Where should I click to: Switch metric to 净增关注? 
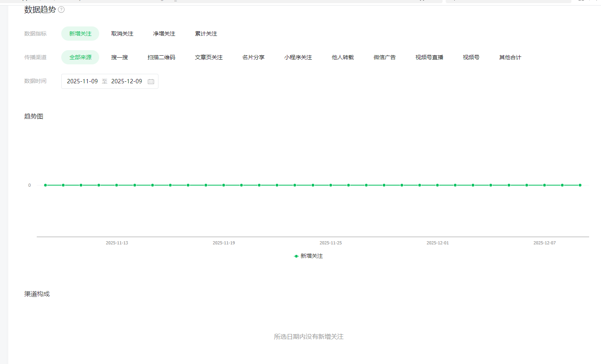click(164, 34)
